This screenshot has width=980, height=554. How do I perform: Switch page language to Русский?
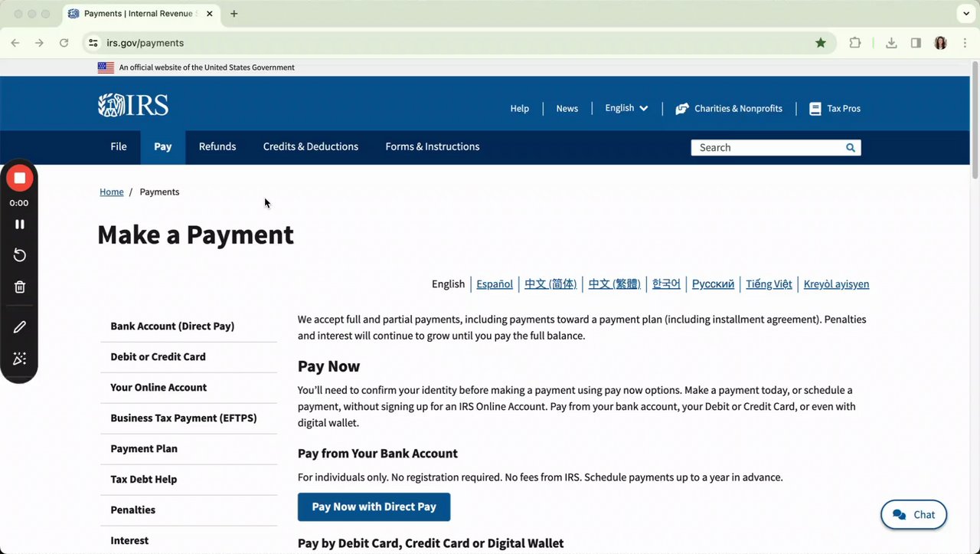click(x=713, y=284)
